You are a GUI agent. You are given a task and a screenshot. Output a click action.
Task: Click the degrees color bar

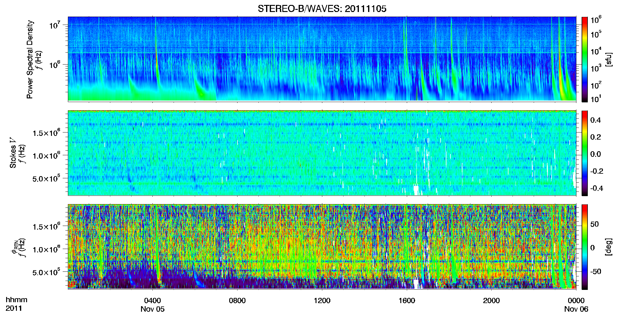(x=585, y=247)
